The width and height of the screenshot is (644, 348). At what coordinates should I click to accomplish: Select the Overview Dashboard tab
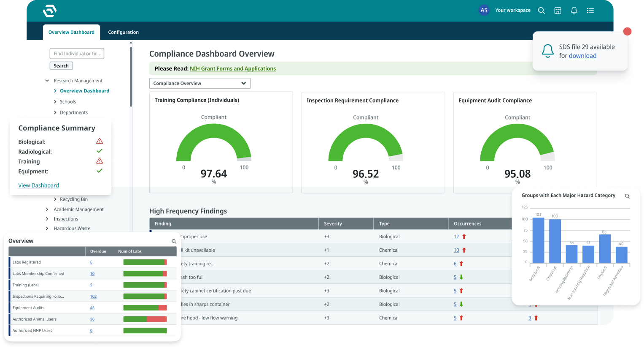(71, 33)
